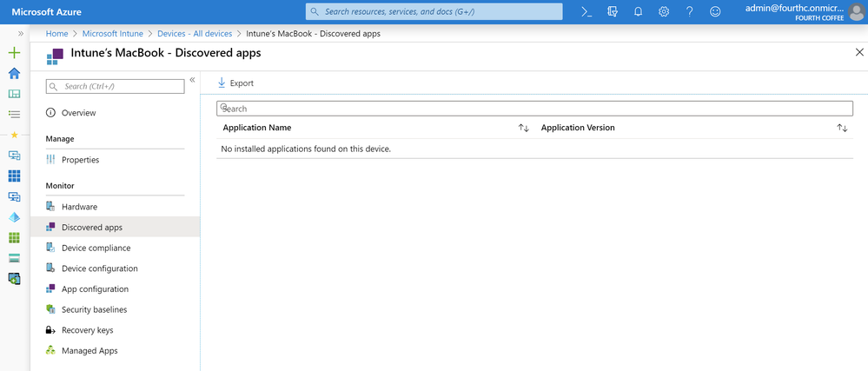868x371 pixels.
Task: Click the Microsoft Intune breadcrumb link
Action: [x=113, y=33]
